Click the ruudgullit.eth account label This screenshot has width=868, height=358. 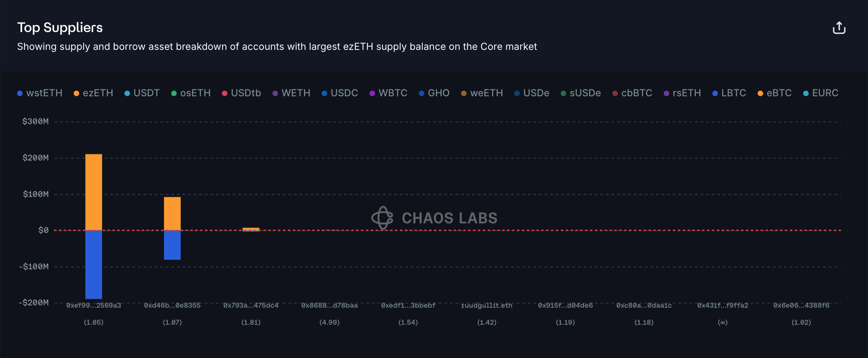coord(487,305)
